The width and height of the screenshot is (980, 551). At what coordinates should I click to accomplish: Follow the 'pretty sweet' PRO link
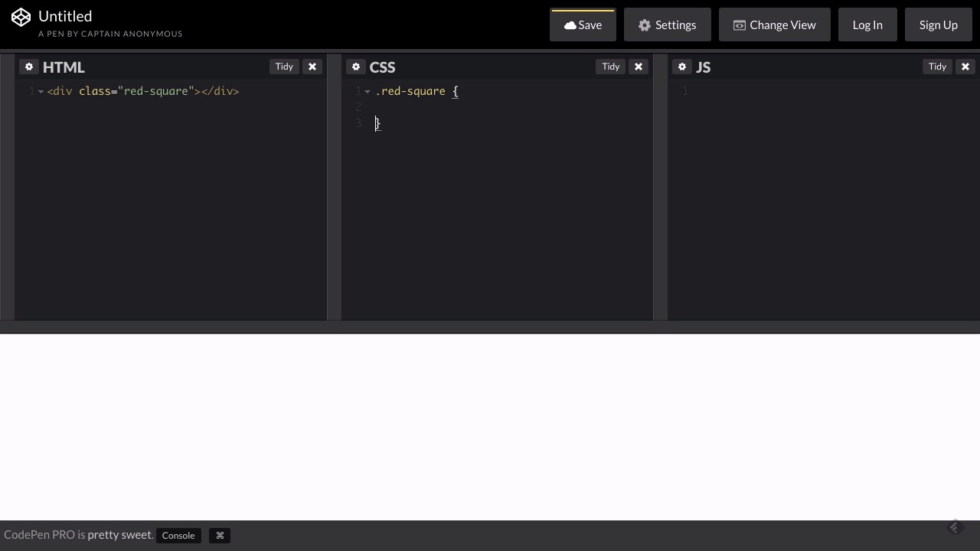(120, 535)
